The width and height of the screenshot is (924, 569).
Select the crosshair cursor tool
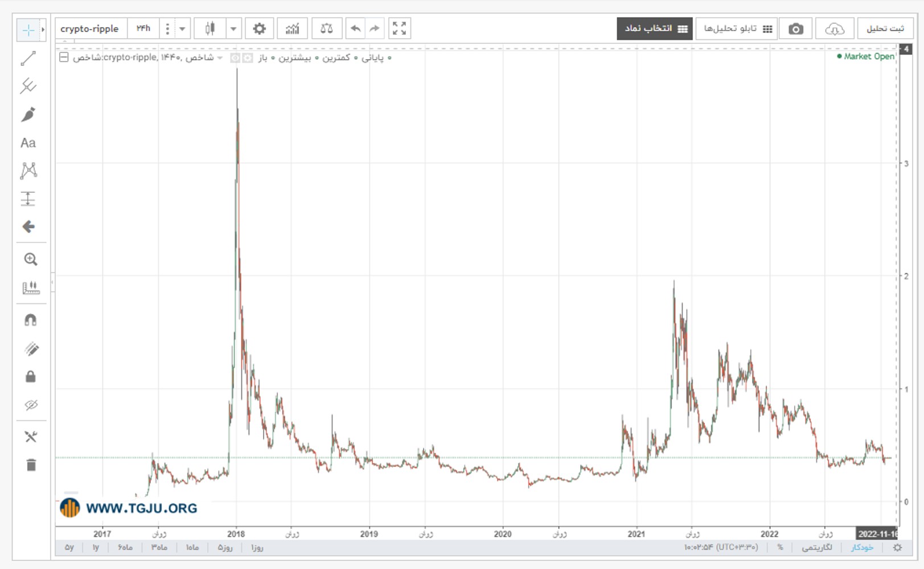click(28, 30)
